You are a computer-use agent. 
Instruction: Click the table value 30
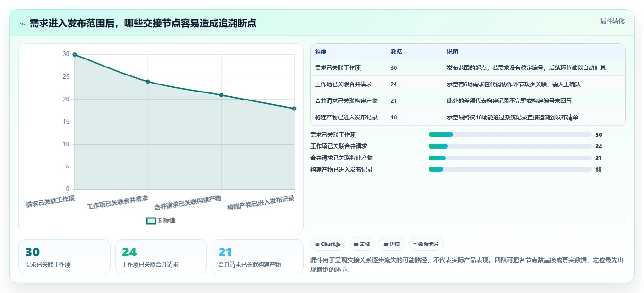pos(394,68)
